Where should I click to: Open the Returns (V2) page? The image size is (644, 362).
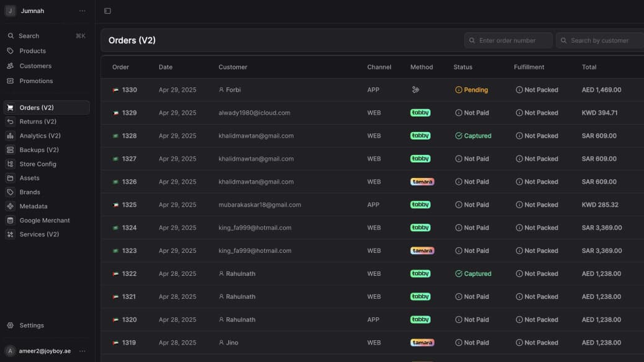click(38, 121)
